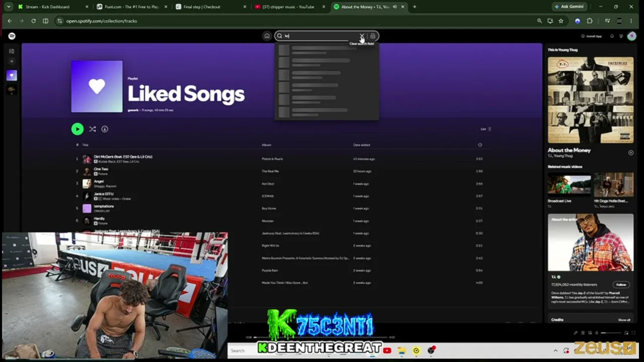This screenshot has width=644, height=362.
Task: Adjust the Spotify volume slider
Action: pyautogui.click(x=611, y=333)
